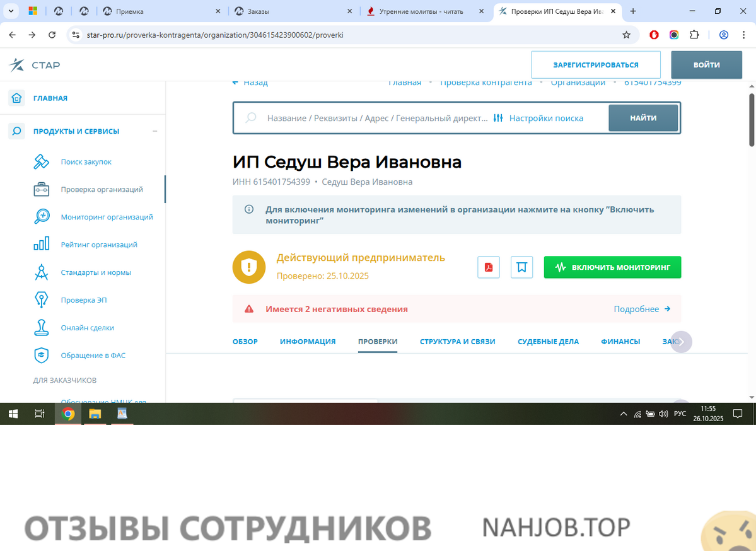Open Поиск закупок gavel icon
756x551 pixels.
42,162
